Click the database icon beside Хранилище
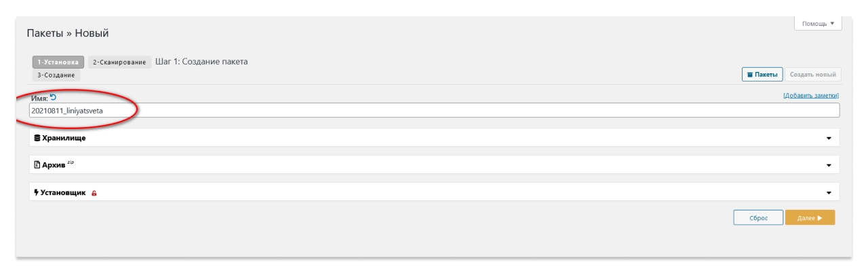868x273 pixels. point(34,138)
